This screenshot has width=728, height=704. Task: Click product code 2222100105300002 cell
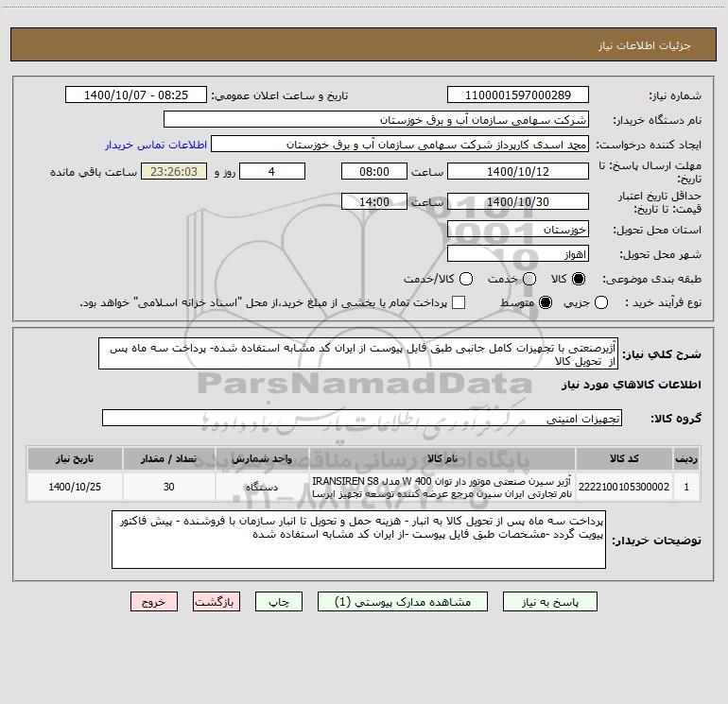point(624,487)
